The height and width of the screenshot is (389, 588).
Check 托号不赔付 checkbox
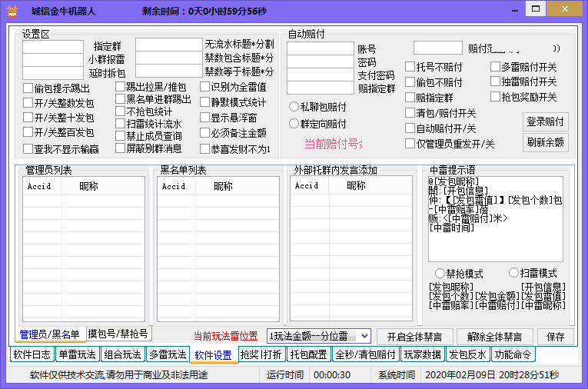click(410, 67)
